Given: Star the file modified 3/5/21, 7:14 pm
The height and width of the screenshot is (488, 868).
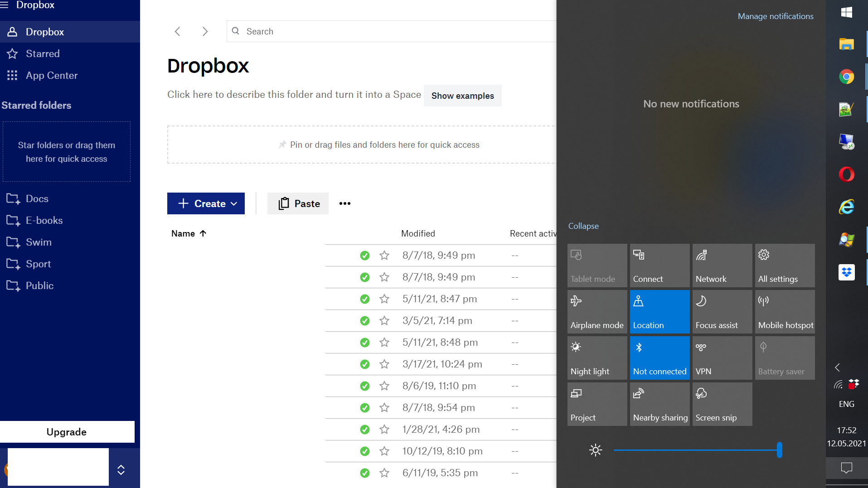Looking at the screenshot, I should coord(384,321).
